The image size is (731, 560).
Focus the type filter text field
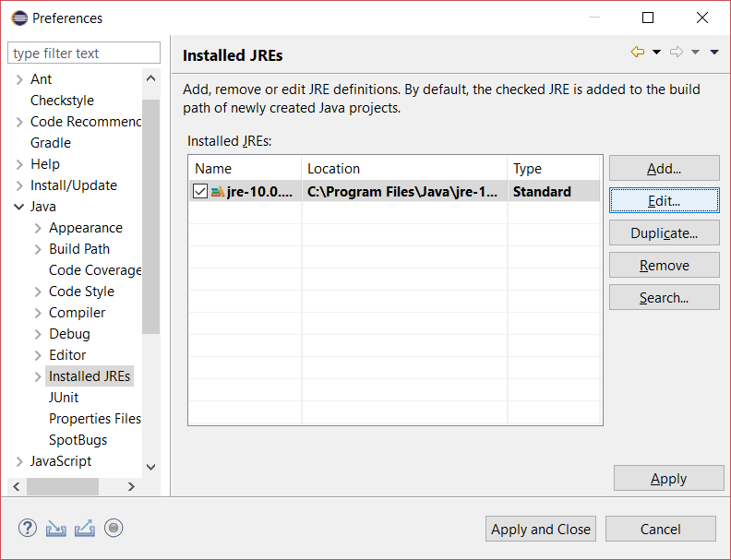coord(84,54)
